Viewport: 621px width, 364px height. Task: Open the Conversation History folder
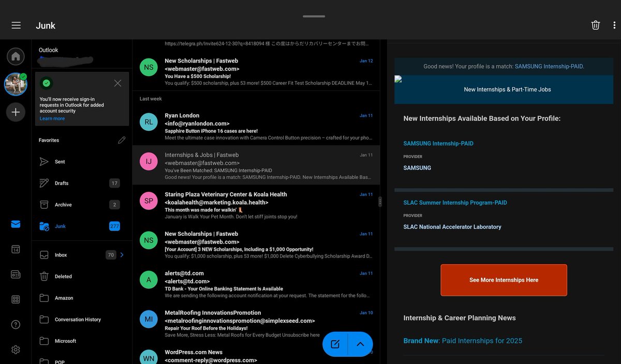coord(82,320)
